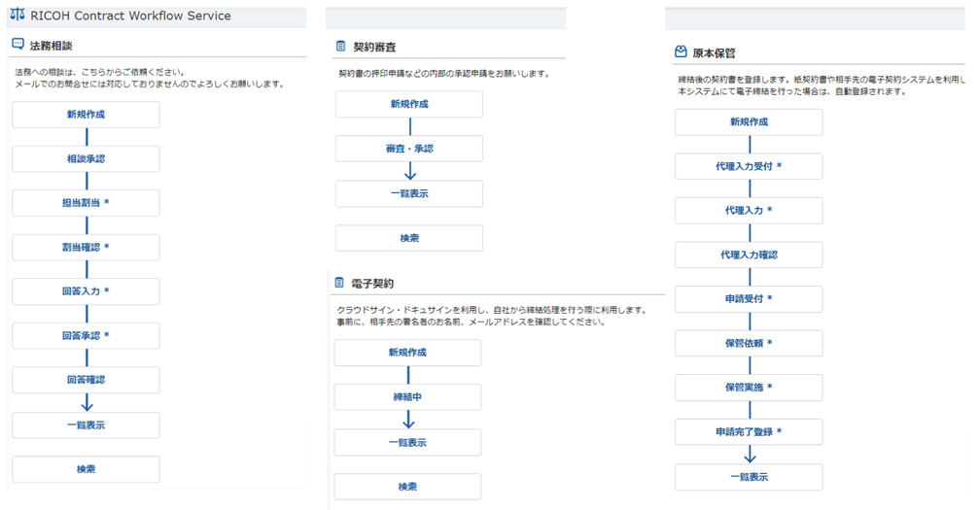Screen dimensions: 980x510
Task: Select the 担当割当 step button
Action: click(86, 203)
